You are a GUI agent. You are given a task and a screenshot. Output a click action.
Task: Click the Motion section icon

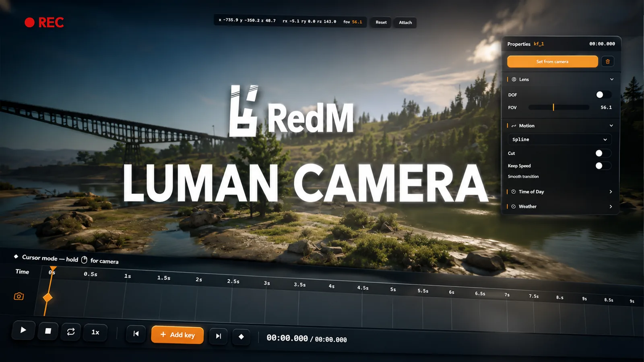514,126
